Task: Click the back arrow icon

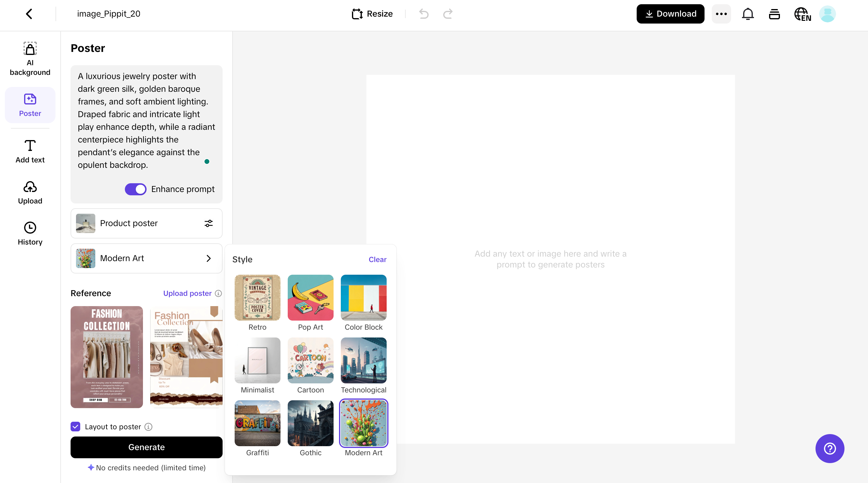Action: point(29,14)
